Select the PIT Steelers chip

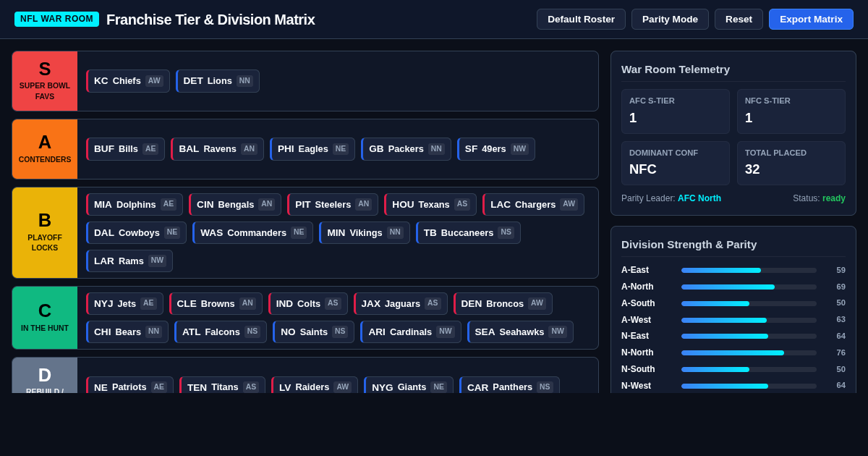333,204
